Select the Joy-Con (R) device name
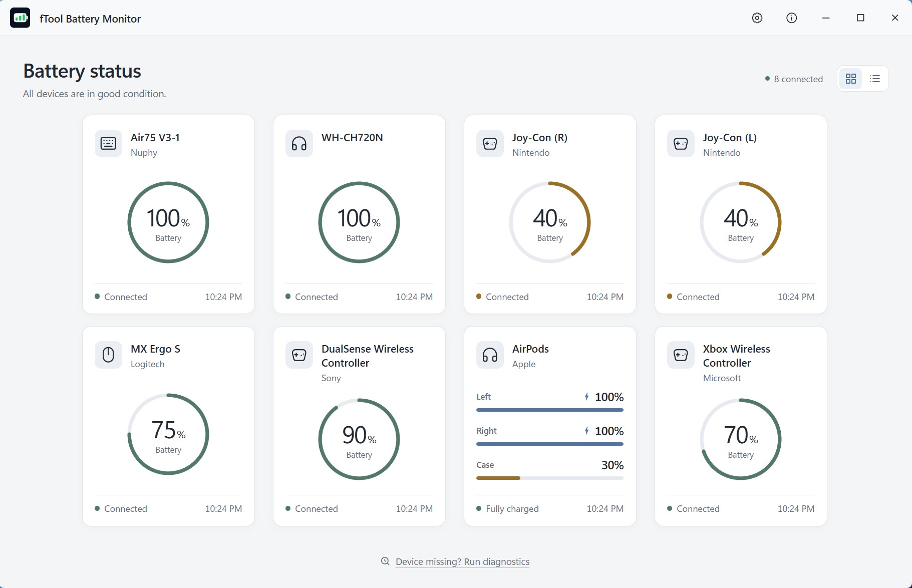This screenshot has width=912, height=588. [540, 138]
